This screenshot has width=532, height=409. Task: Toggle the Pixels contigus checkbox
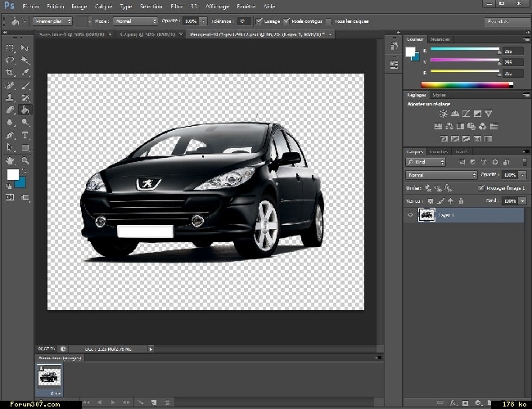click(x=286, y=21)
